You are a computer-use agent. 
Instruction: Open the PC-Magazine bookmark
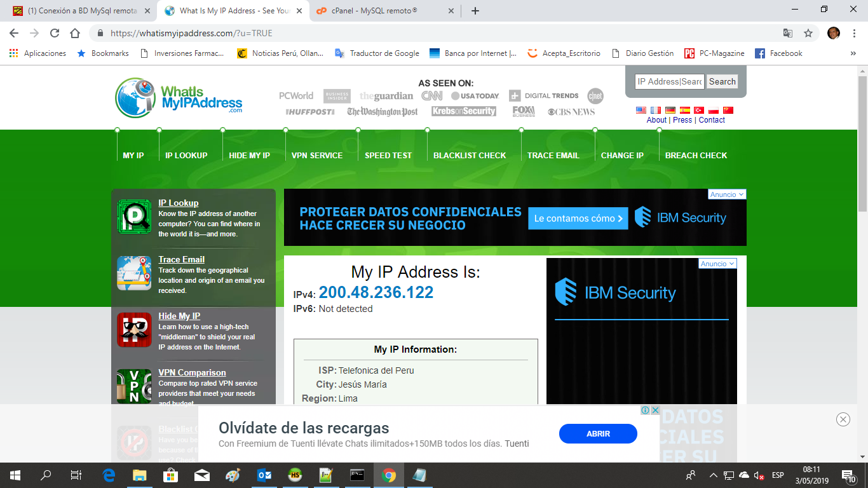714,53
